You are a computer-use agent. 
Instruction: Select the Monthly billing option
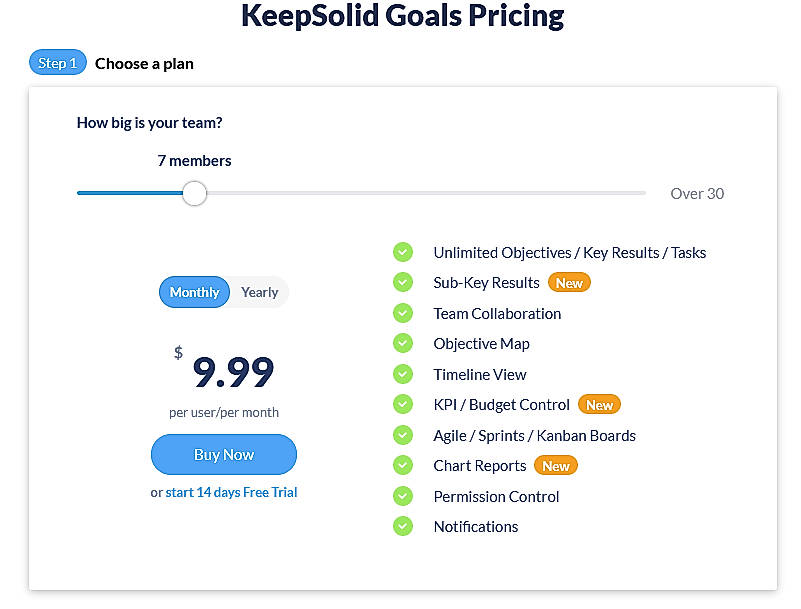click(194, 292)
